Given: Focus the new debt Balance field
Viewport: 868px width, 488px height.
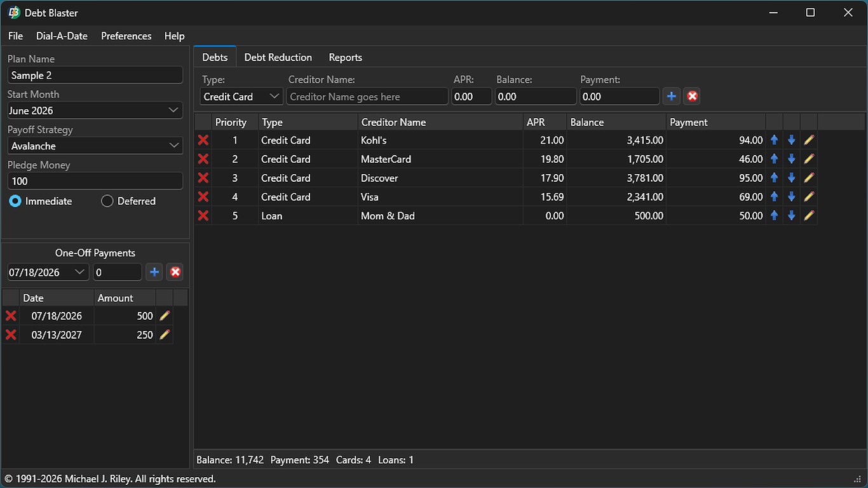Looking at the screenshot, I should point(536,97).
